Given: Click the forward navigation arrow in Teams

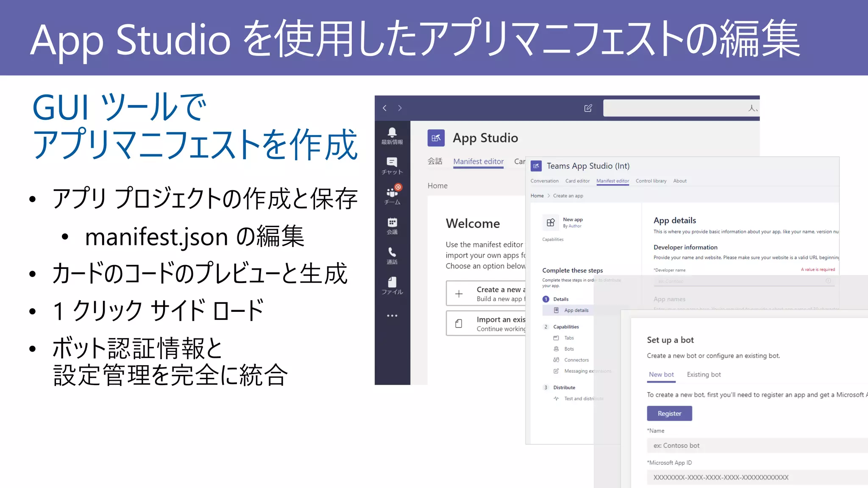Looking at the screenshot, I should click(400, 108).
